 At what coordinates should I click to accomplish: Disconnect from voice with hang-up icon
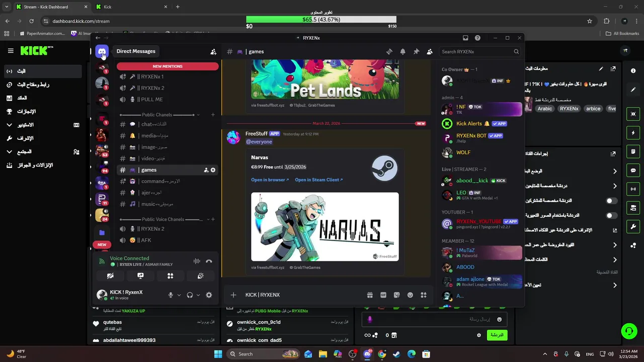click(x=209, y=261)
